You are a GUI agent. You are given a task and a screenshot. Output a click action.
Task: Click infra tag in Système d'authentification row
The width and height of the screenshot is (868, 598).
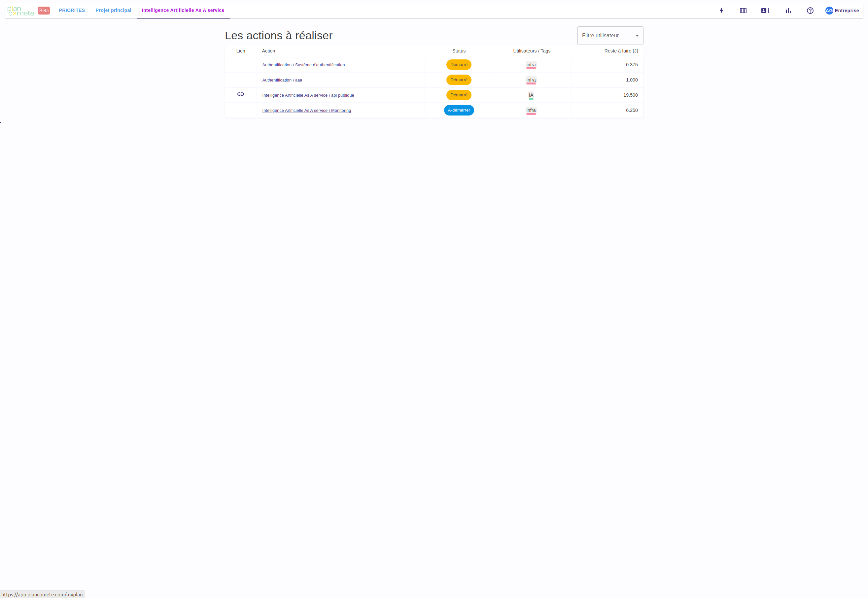pyautogui.click(x=531, y=65)
